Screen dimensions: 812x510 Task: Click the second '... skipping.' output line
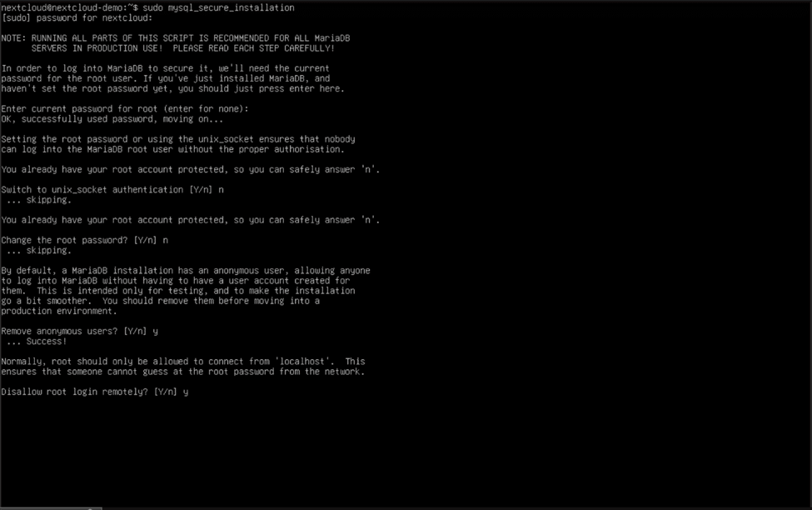pyautogui.click(x=39, y=250)
